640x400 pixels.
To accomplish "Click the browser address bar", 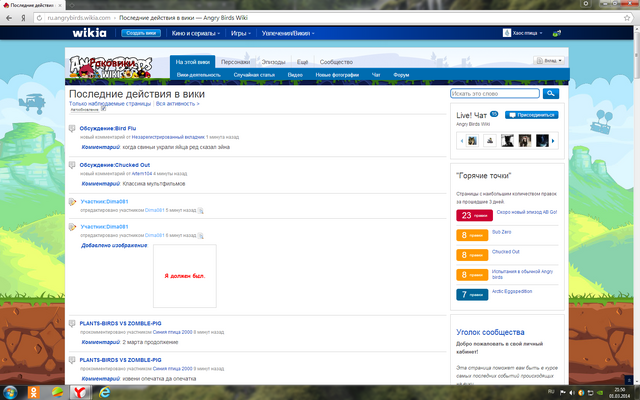I will tap(333, 18).
